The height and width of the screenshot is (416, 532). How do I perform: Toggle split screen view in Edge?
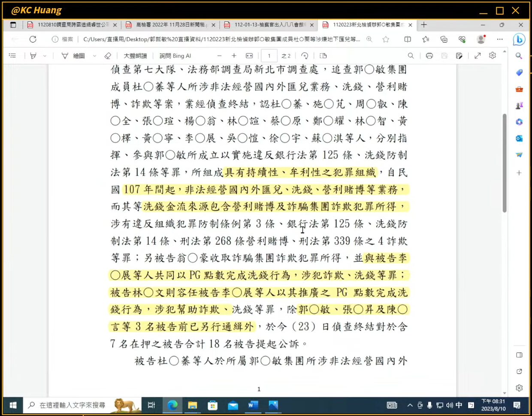pos(408,39)
